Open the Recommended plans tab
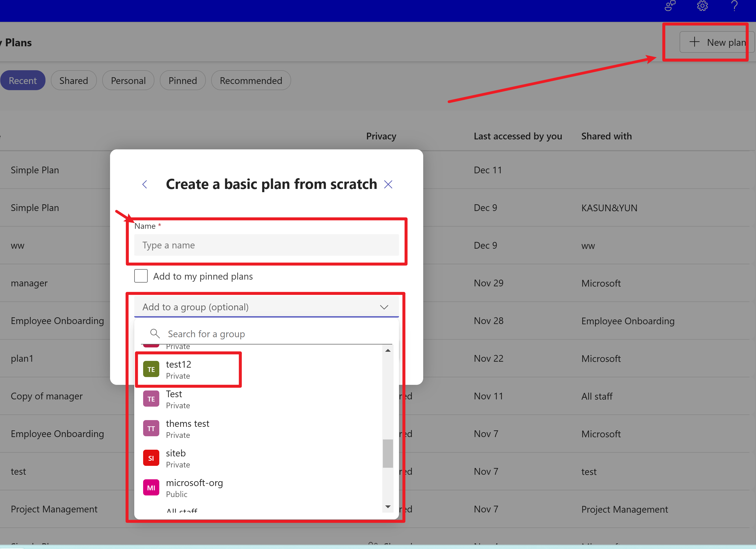 point(251,80)
